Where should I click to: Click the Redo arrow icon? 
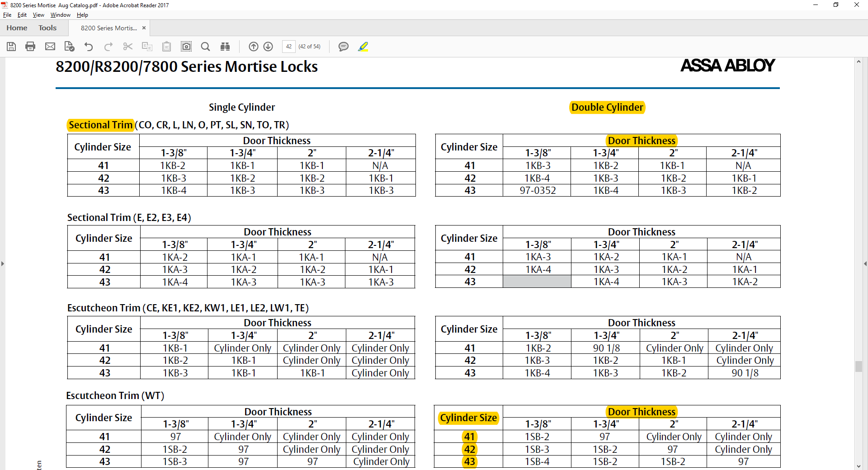click(x=108, y=47)
